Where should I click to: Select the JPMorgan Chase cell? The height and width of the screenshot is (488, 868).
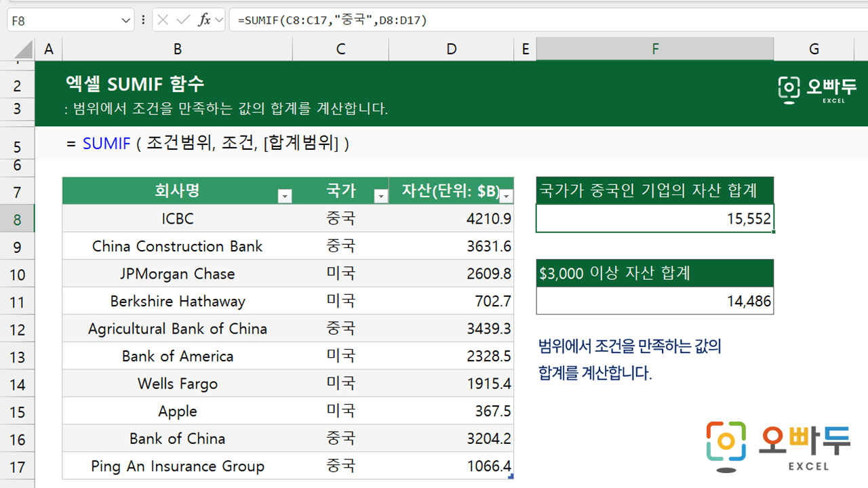click(x=177, y=274)
